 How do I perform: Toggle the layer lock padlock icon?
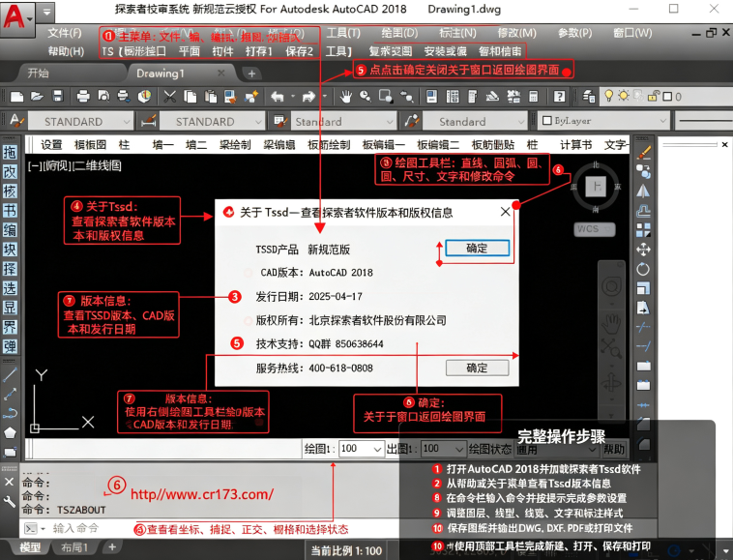click(653, 97)
